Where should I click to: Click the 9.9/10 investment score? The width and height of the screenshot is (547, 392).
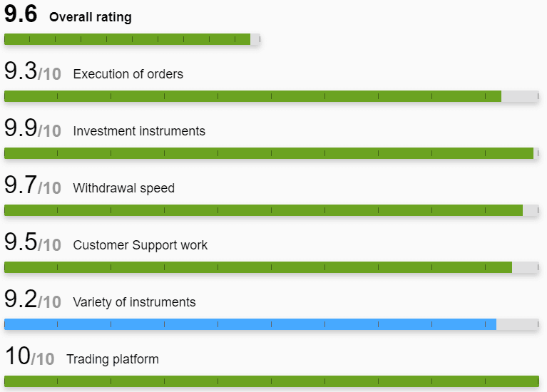point(33,128)
